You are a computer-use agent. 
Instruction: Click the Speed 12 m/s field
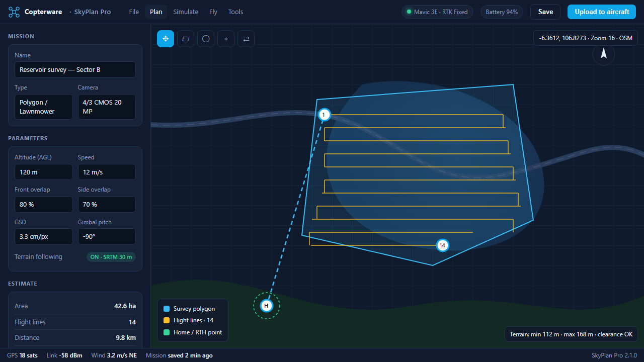[x=107, y=172]
